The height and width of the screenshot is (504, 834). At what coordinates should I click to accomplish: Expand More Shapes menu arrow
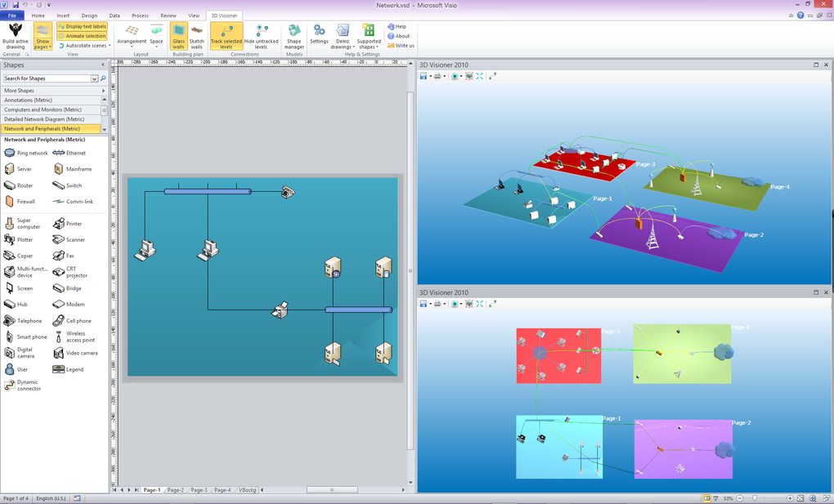103,91
